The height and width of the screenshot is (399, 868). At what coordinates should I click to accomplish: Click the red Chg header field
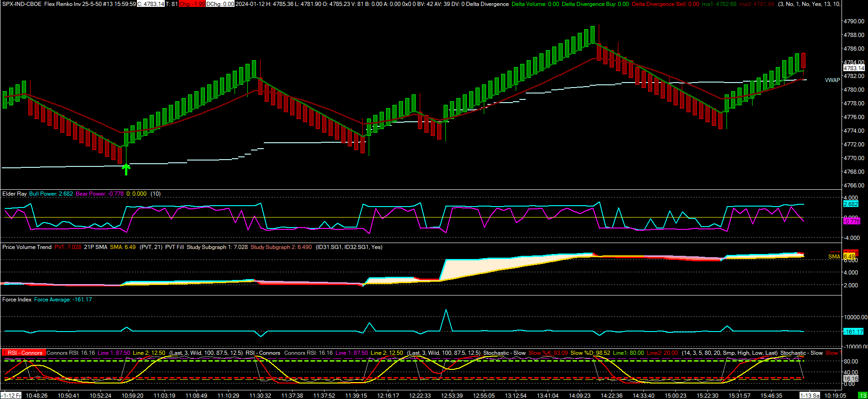[192, 4]
